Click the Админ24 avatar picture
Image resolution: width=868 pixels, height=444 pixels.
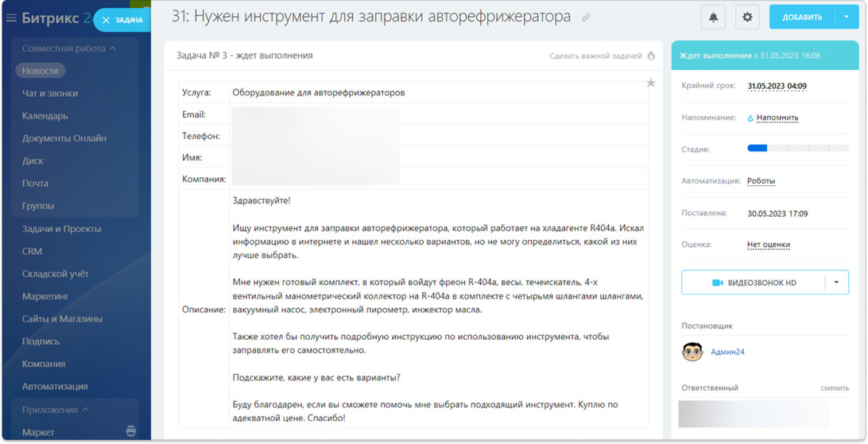coord(692,352)
